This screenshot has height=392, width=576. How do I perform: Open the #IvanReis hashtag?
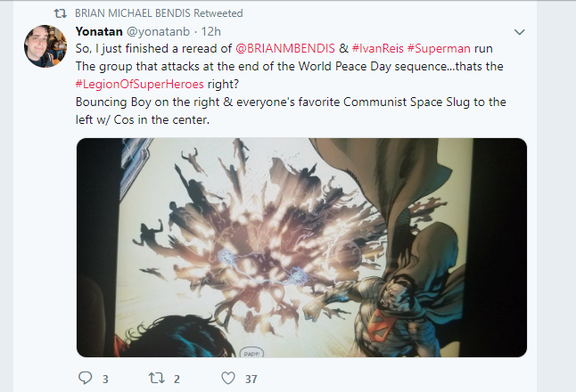378,48
